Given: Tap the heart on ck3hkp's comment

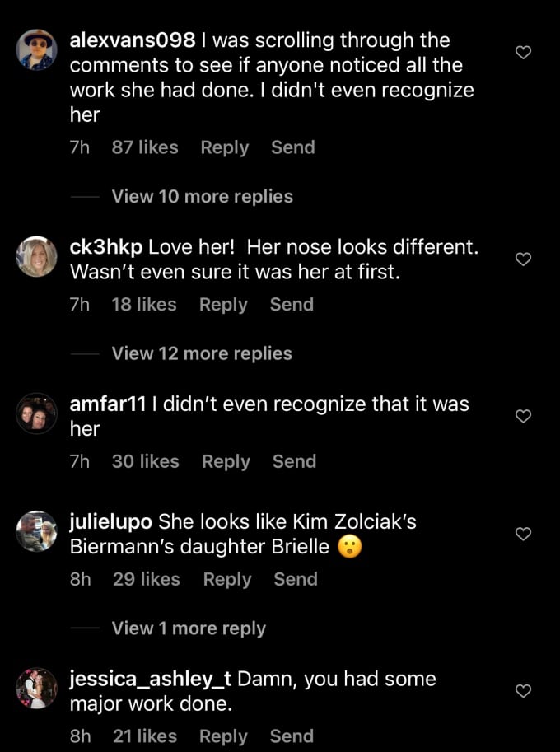Looking at the screenshot, I should coord(523,259).
